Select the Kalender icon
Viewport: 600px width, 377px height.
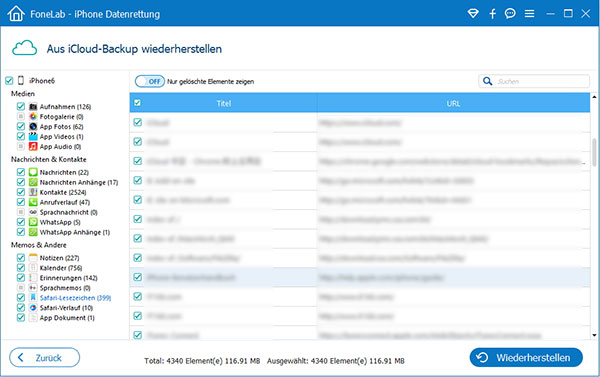[x=33, y=268]
